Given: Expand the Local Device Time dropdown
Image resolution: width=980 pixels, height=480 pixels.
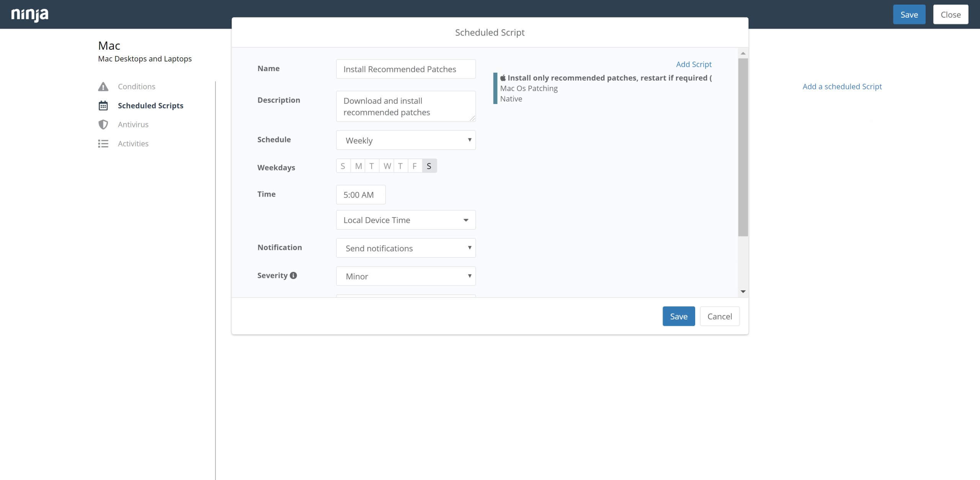Looking at the screenshot, I should point(405,220).
